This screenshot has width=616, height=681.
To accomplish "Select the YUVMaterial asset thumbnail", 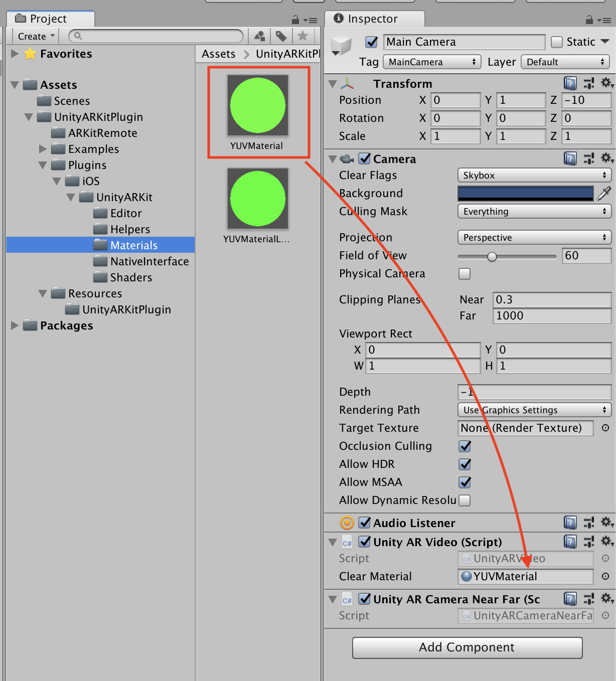I will pos(258,106).
